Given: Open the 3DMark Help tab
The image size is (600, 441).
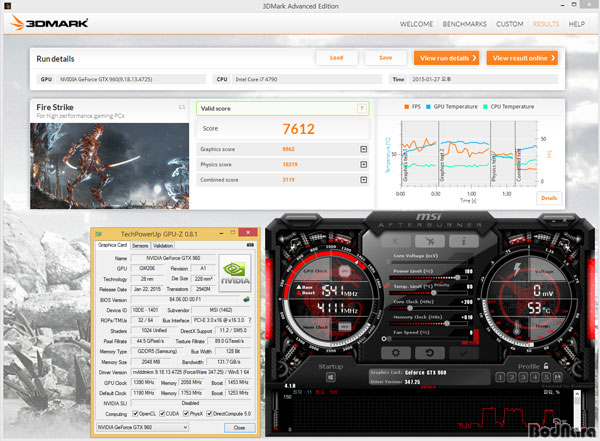Looking at the screenshot, I should coord(577,24).
